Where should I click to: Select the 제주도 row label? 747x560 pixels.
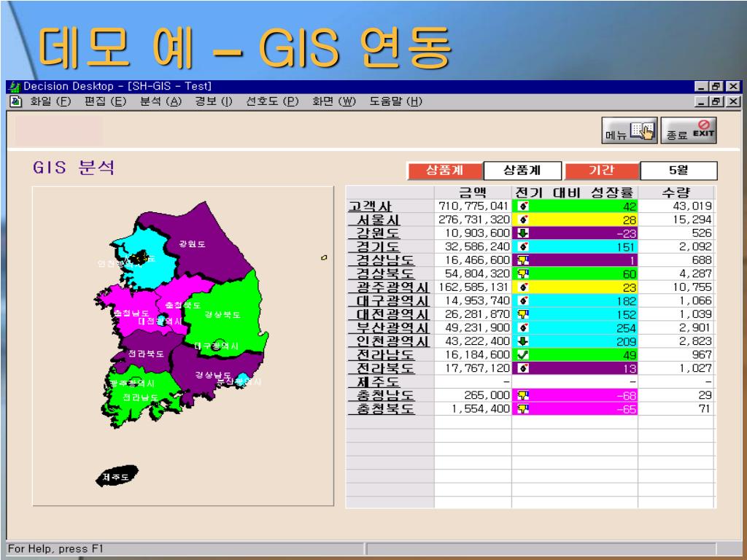pyautogui.click(x=379, y=382)
